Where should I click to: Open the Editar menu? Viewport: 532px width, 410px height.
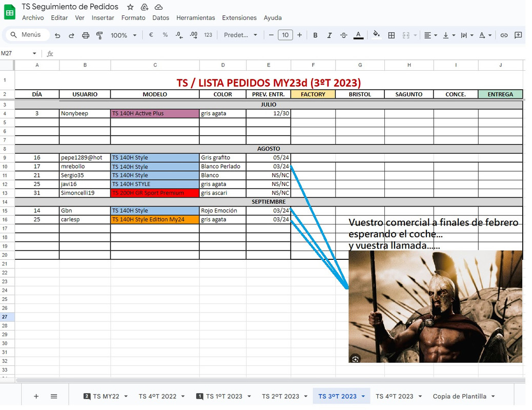pyautogui.click(x=59, y=17)
